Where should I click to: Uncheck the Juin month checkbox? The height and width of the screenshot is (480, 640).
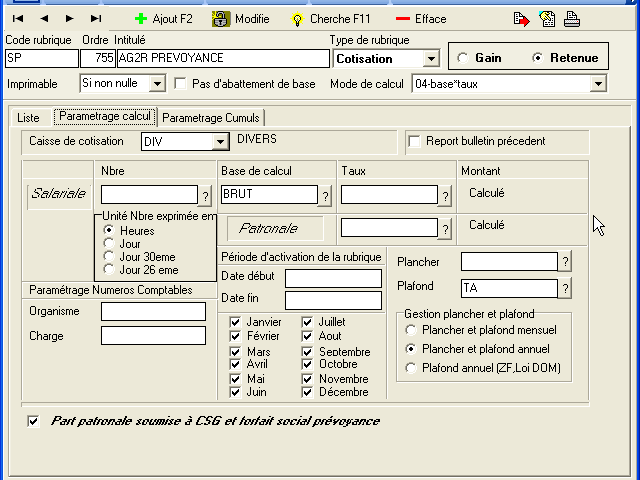click(235, 392)
